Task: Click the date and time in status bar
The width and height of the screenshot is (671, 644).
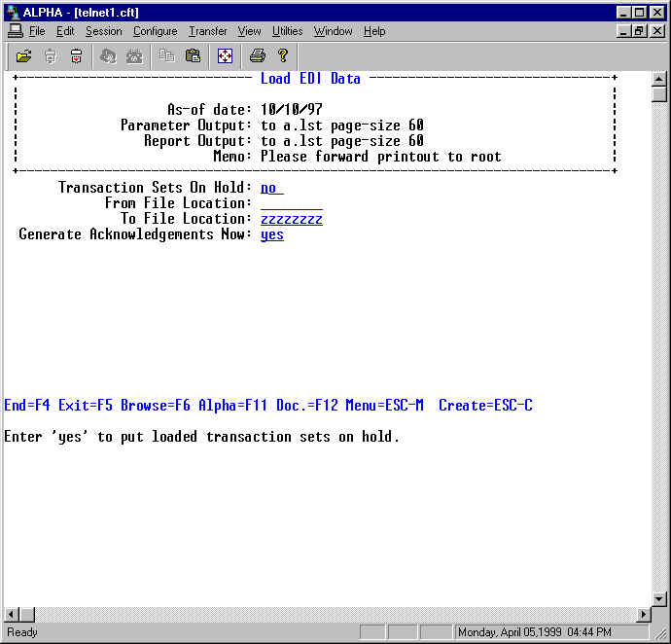Action: 536,632
